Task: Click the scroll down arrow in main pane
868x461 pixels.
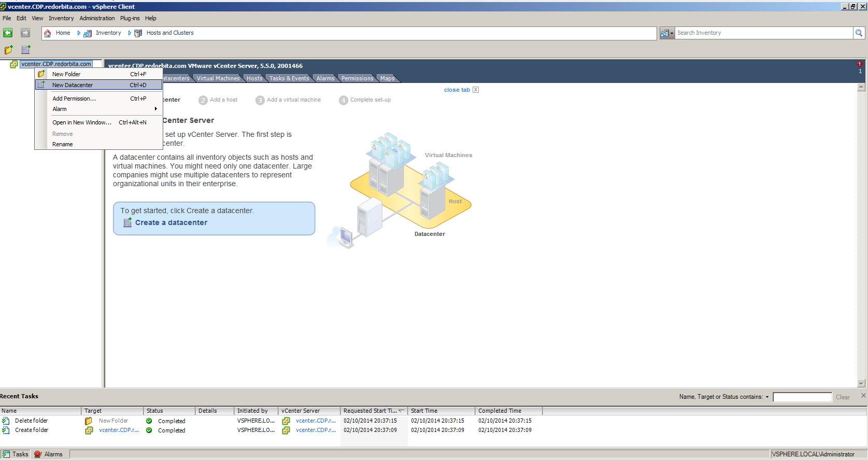Action: pyautogui.click(x=861, y=384)
